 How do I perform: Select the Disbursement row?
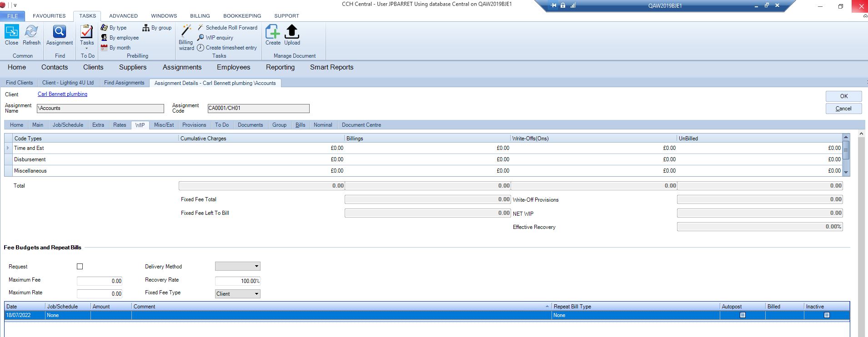tap(427, 159)
